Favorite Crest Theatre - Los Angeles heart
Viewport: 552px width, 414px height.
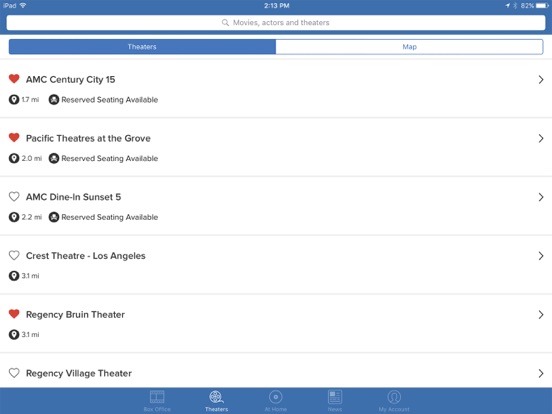[14, 255]
